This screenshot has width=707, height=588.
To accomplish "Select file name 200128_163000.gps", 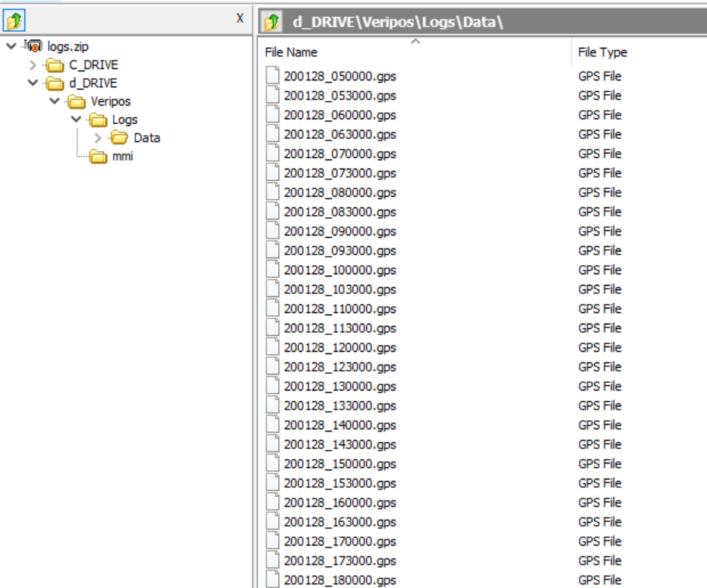I will tap(340, 522).
